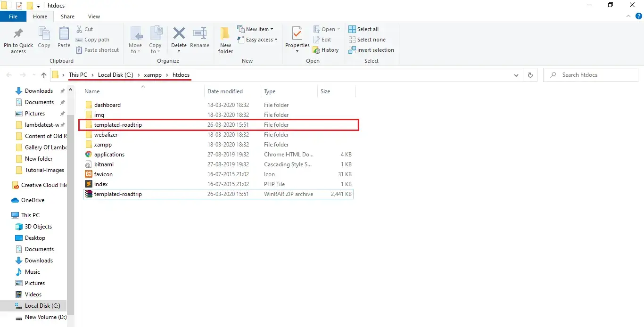
Task: Click the Refresh icon in the address bar
Action: (530, 74)
